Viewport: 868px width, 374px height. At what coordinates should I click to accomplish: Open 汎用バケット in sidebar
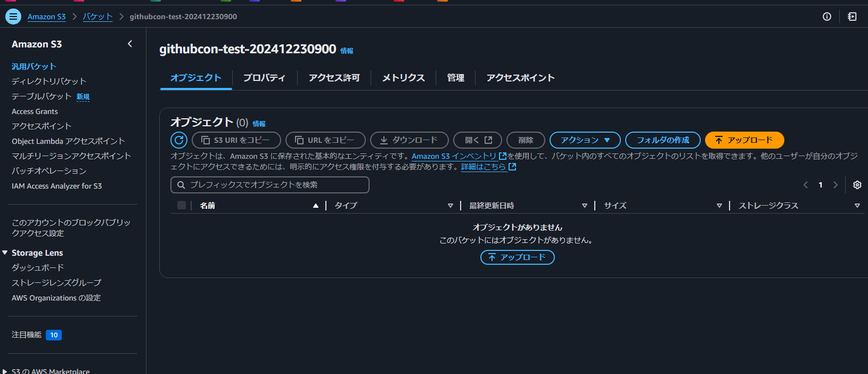coord(34,67)
